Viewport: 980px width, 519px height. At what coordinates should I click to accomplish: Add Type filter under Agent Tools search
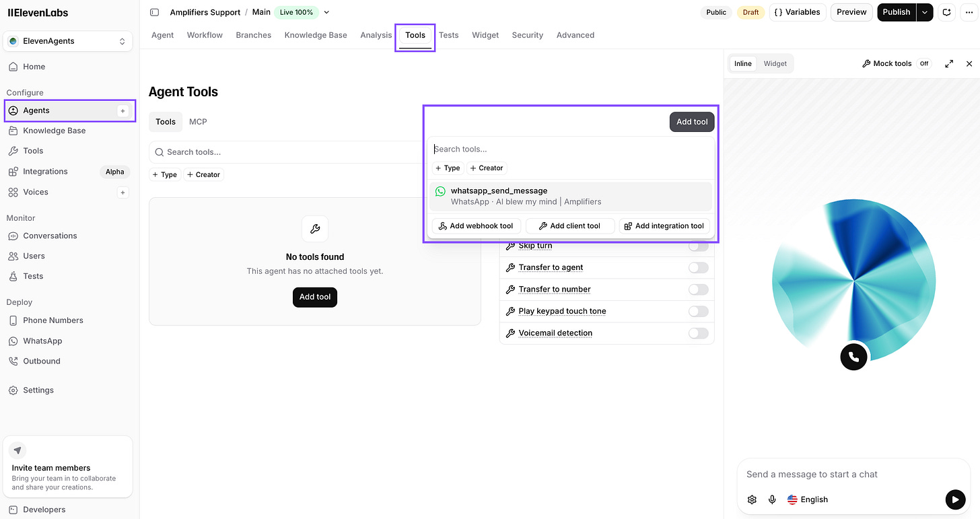[x=164, y=174]
